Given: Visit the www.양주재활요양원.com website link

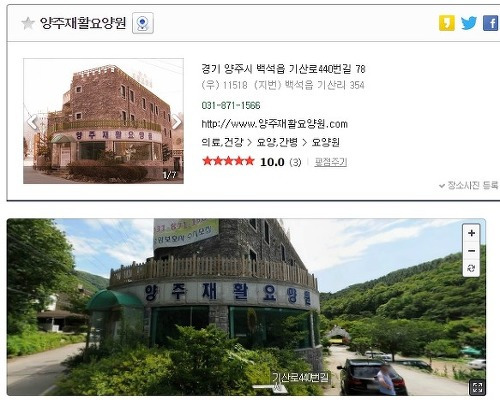Looking at the screenshot, I should [x=274, y=124].
